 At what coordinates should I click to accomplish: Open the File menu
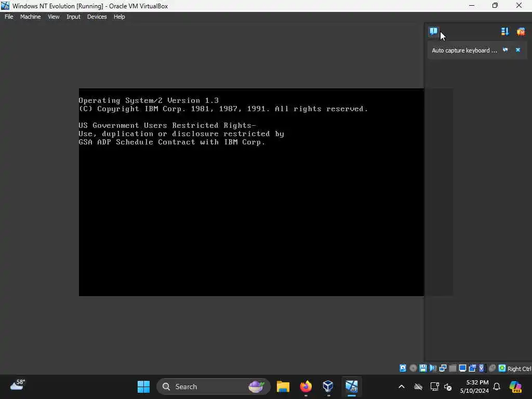[x=9, y=17]
